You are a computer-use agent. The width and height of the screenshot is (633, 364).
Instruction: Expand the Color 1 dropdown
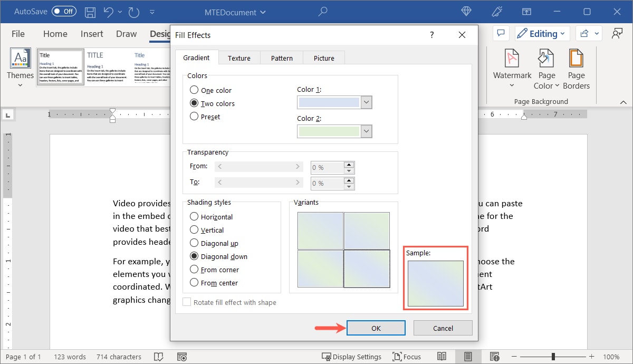click(x=367, y=102)
